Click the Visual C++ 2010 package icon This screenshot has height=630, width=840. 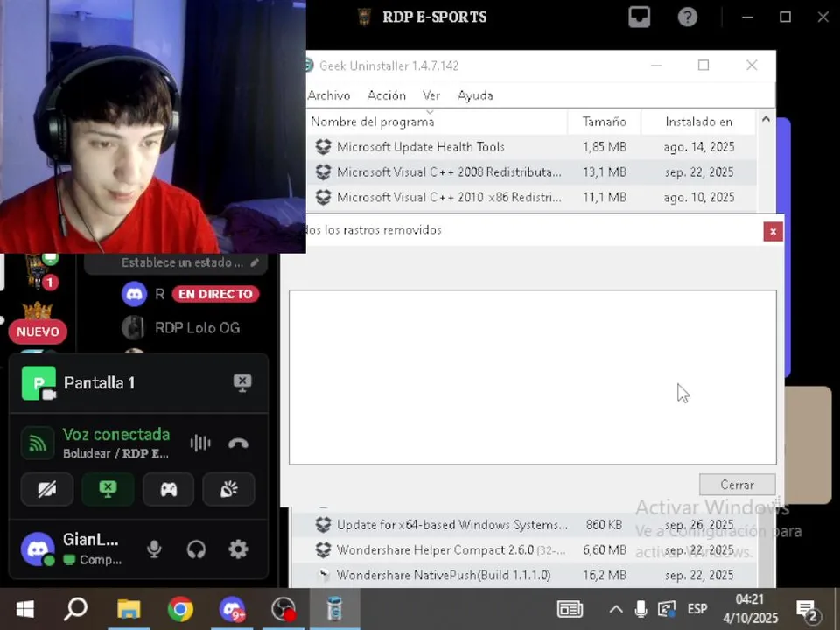323,197
